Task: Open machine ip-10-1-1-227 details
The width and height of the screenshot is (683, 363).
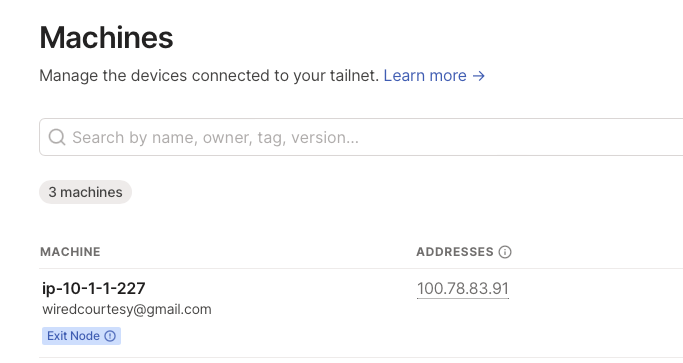Action: coord(94,288)
